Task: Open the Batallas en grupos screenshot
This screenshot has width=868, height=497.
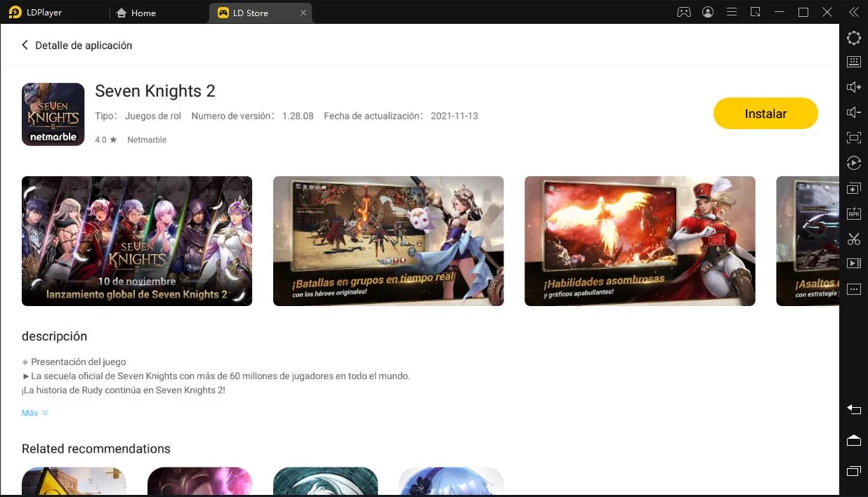Action: tap(388, 241)
